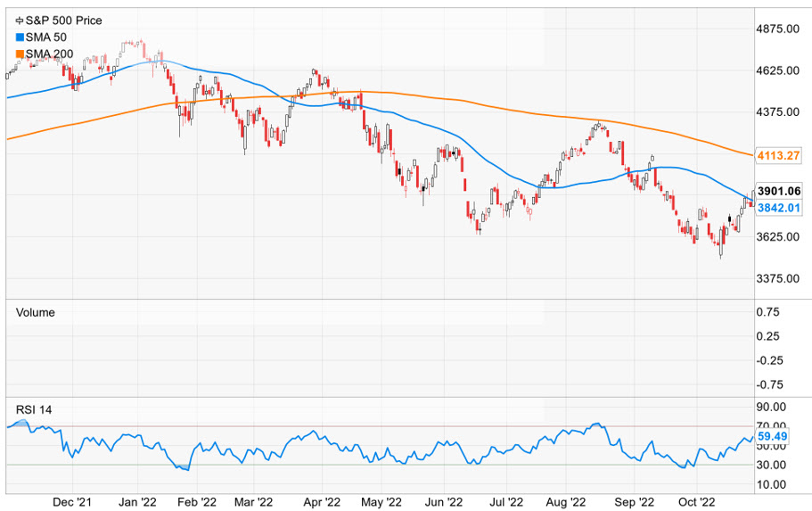The height and width of the screenshot is (511, 812).
Task: Click the Apr '22 date axis label
Action: 321,502
